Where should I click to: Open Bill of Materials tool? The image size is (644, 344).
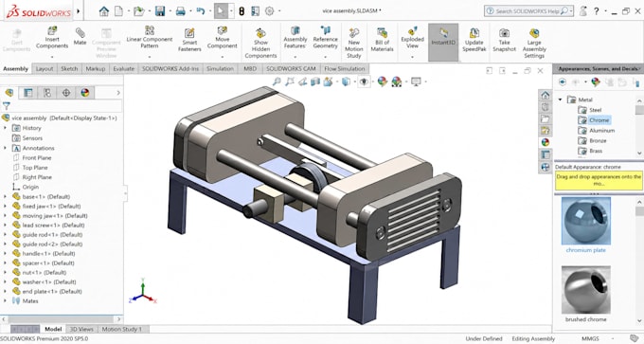click(x=382, y=40)
